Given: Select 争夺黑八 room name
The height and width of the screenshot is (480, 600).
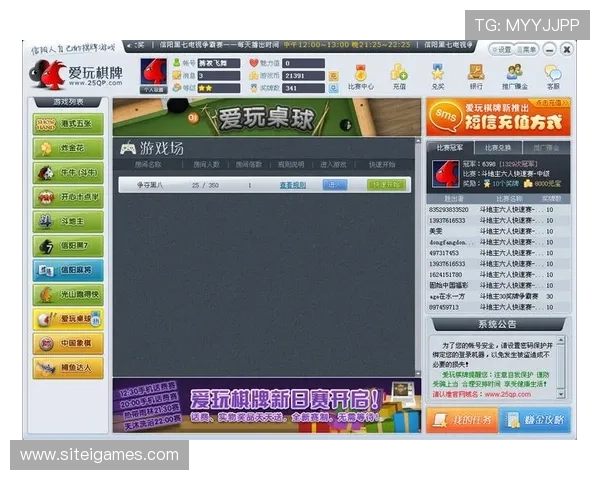Looking at the screenshot, I should tap(150, 185).
